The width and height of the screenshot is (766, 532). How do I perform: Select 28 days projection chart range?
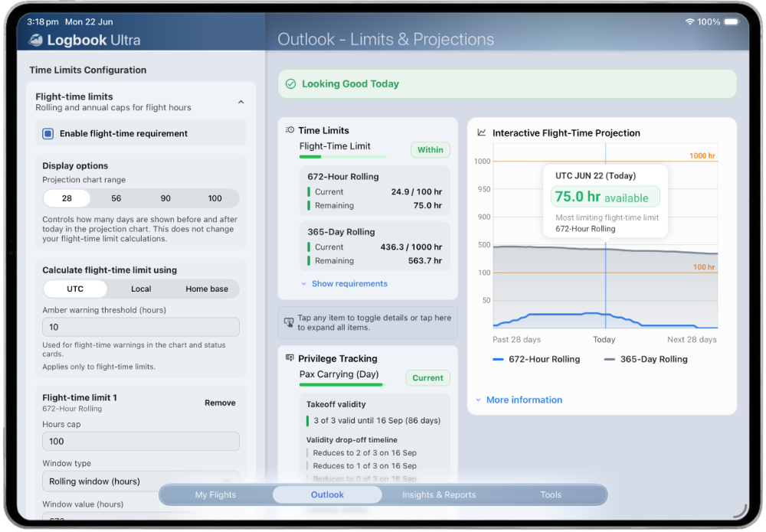(x=67, y=198)
